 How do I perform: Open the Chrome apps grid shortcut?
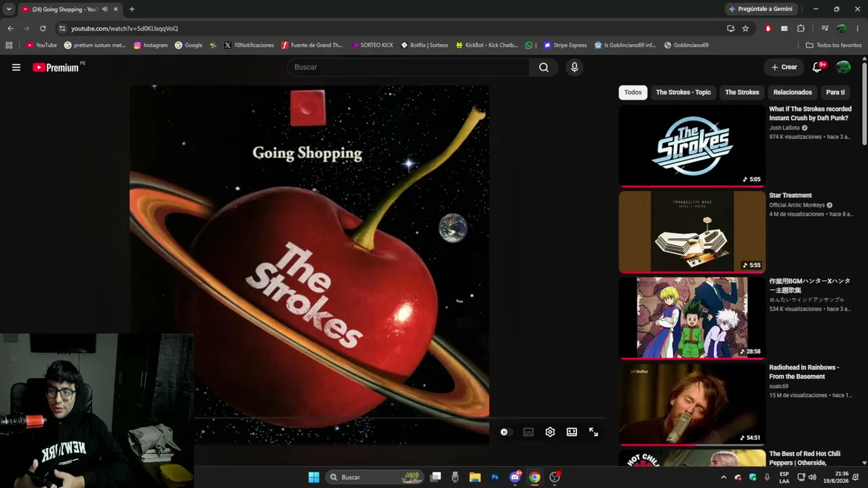(x=9, y=45)
